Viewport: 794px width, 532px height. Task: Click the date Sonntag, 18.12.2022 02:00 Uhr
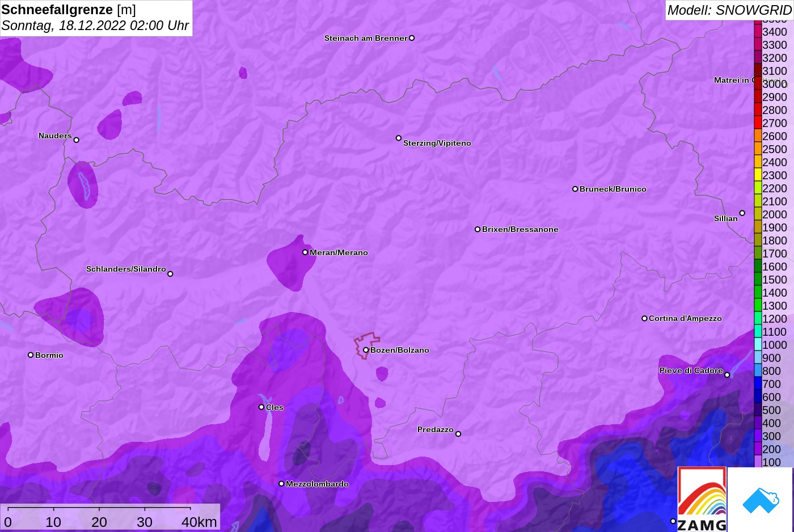pos(95,26)
